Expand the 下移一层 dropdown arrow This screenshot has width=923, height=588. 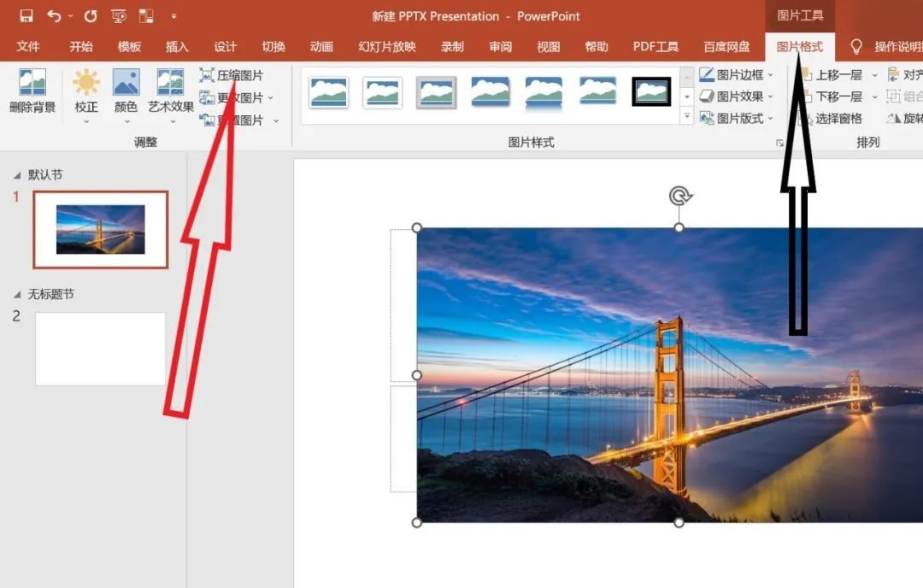pyautogui.click(x=874, y=97)
